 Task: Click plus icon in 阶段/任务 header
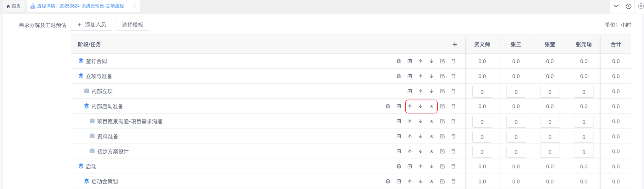pos(455,44)
